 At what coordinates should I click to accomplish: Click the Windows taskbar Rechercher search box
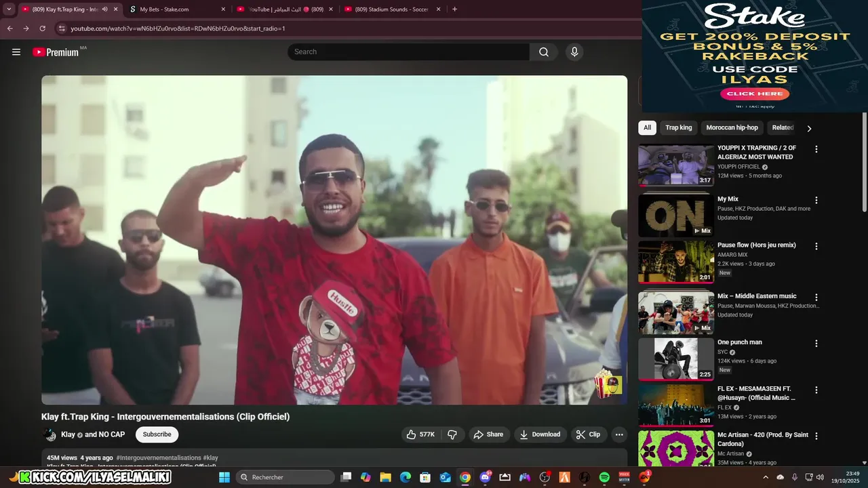tap(285, 477)
